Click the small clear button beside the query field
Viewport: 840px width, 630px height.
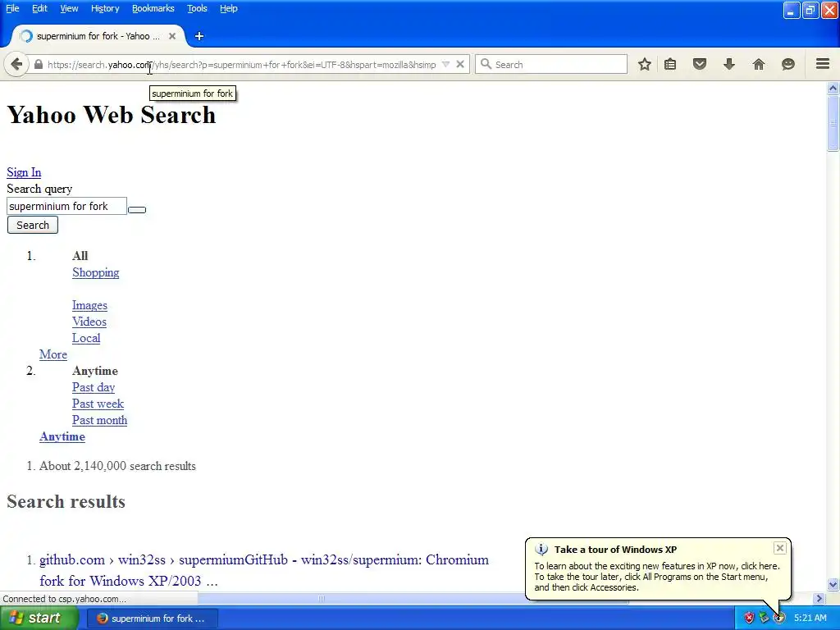[137, 209]
